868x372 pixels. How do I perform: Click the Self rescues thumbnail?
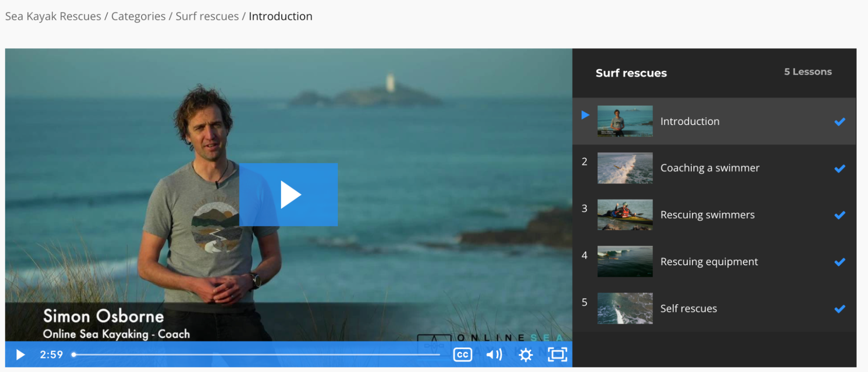pyautogui.click(x=625, y=309)
